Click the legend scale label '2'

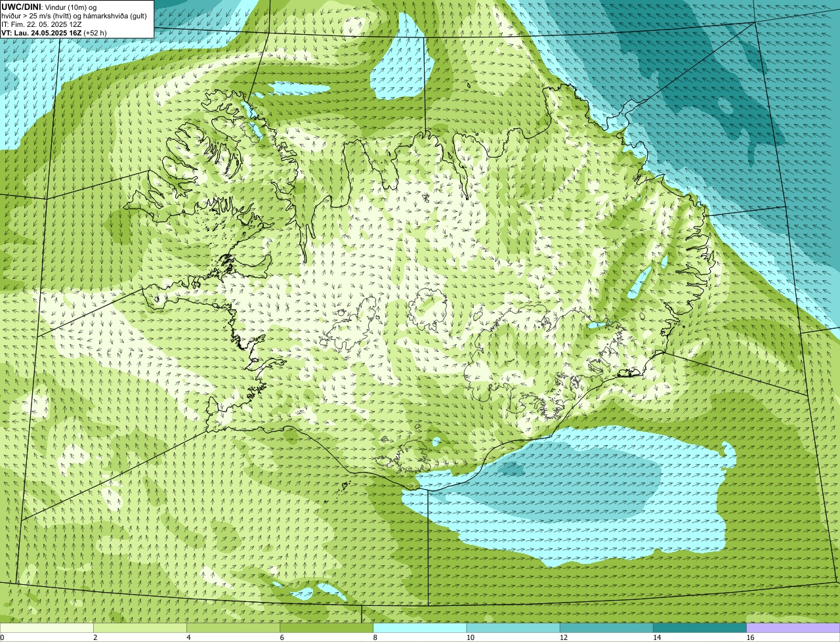click(95, 637)
